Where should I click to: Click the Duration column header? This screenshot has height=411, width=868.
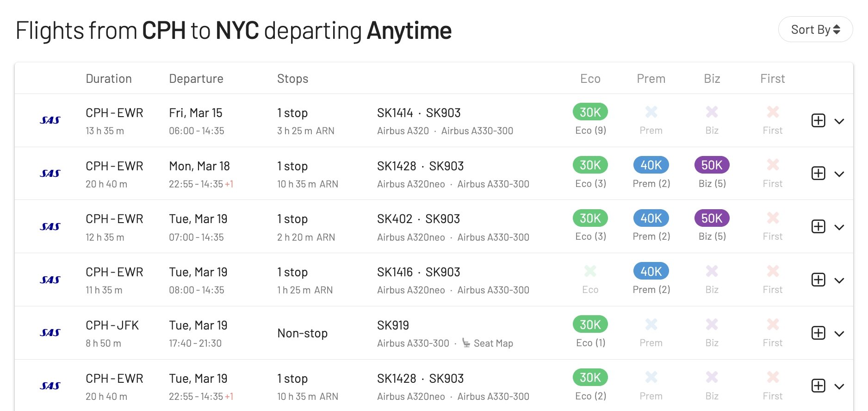point(109,79)
